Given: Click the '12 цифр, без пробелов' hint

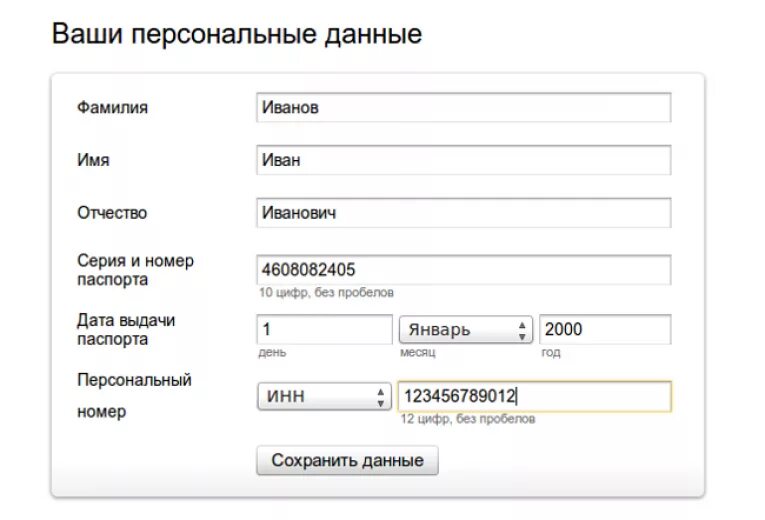Looking at the screenshot, I should click(x=467, y=419).
